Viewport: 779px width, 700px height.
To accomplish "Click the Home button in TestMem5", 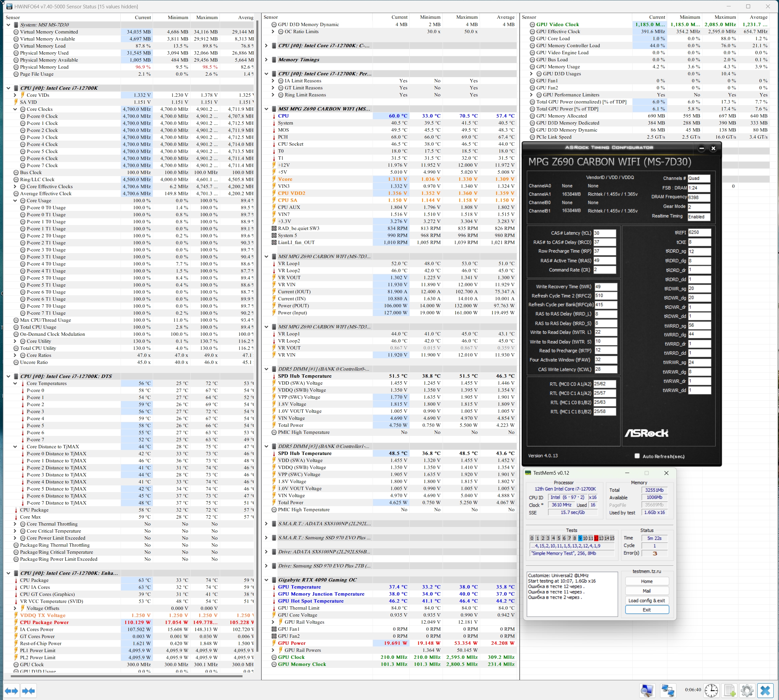I will 647,581.
